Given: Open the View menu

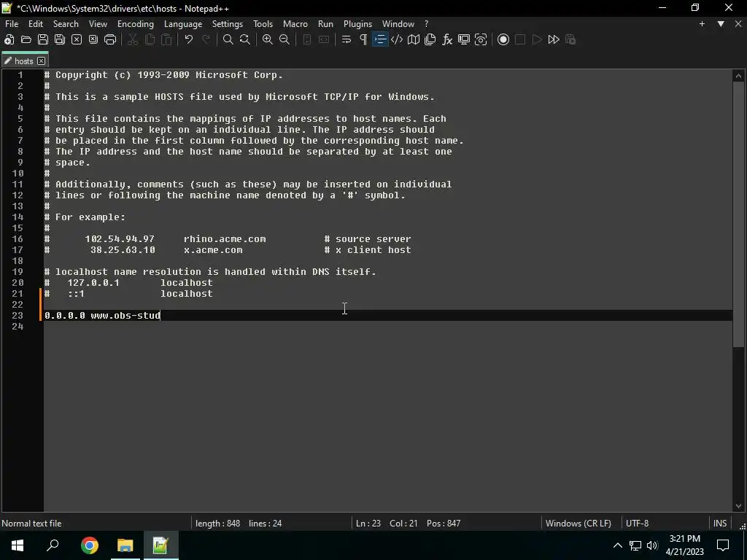Looking at the screenshot, I should 98,24.
